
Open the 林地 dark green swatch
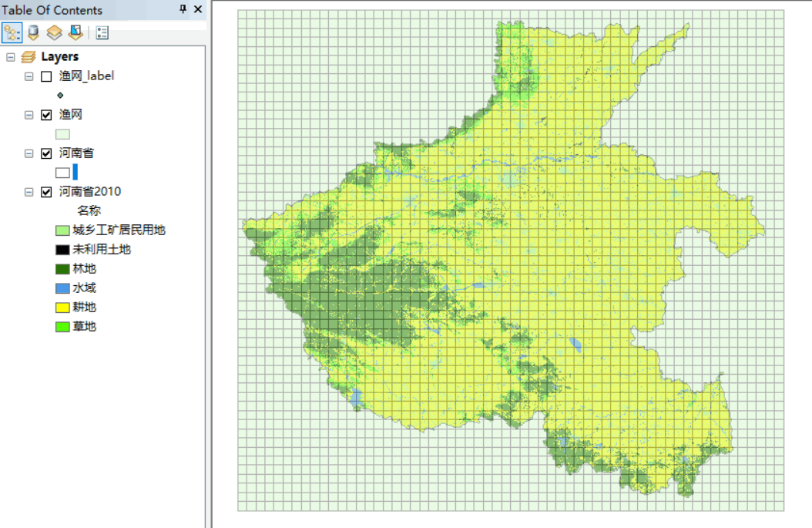pyautogui.click(x=62, y=269)
